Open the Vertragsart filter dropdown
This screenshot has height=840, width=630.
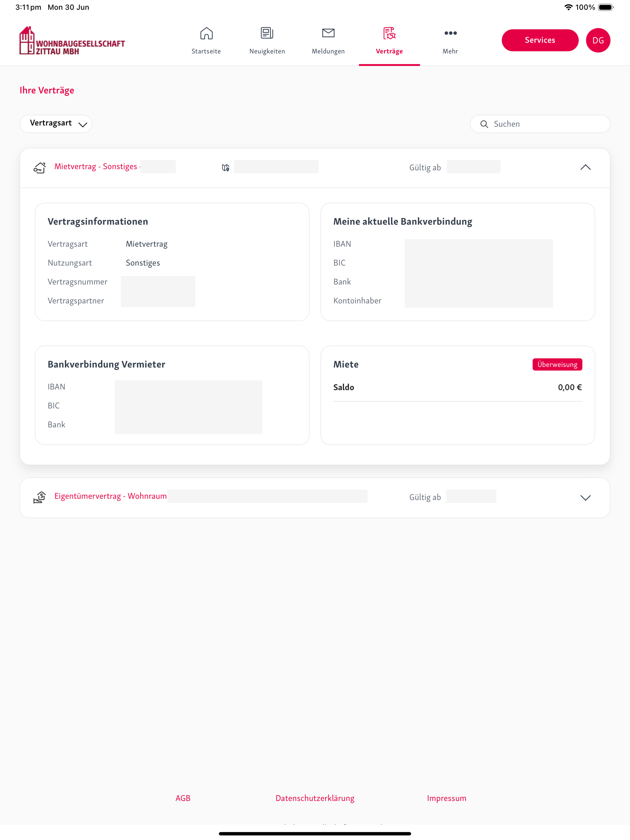tap(56, 124)
